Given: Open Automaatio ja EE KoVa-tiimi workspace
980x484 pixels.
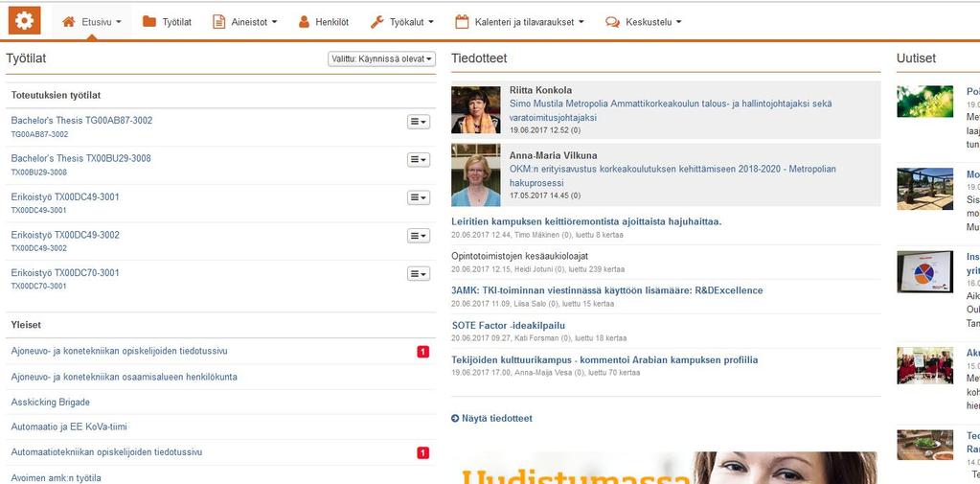Looking at the screenshot, I should (69, 427).
